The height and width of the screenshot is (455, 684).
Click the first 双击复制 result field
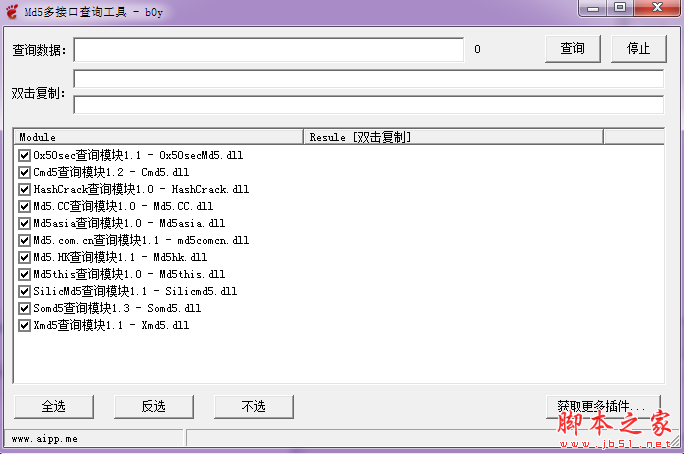click(x=369, y=79)
